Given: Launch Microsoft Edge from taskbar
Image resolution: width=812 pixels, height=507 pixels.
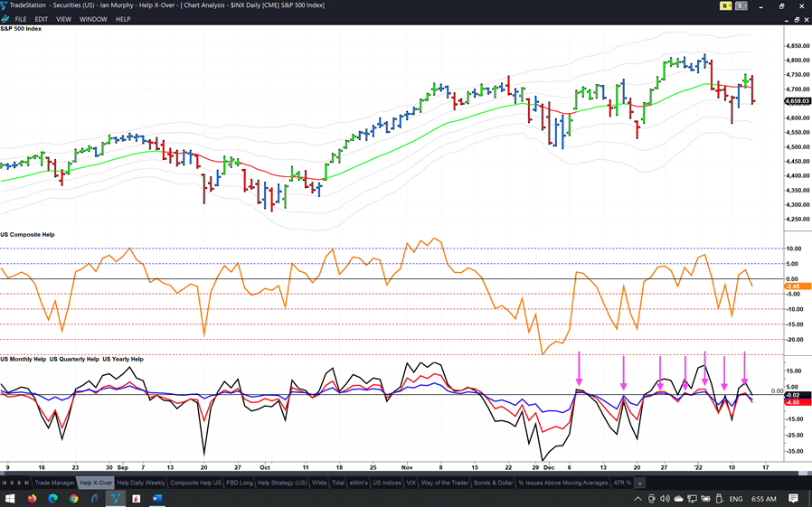Looking at the screenshot, I should 53,498.
